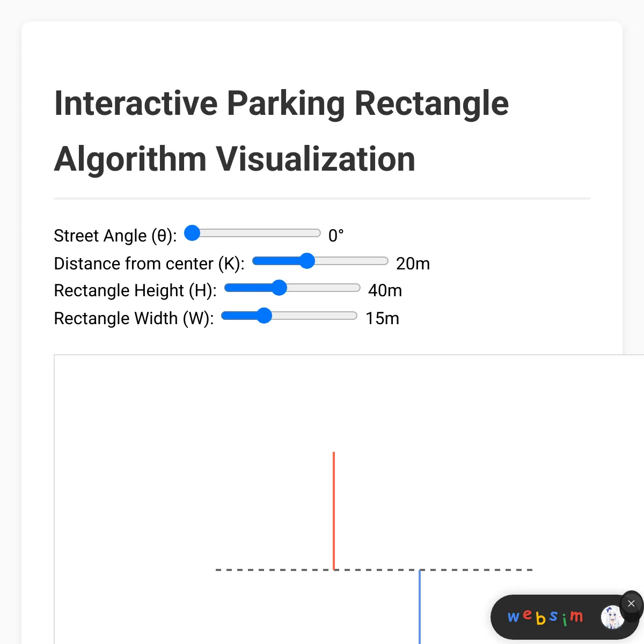
Task: Click the '40m' value text
Action: 385,290
